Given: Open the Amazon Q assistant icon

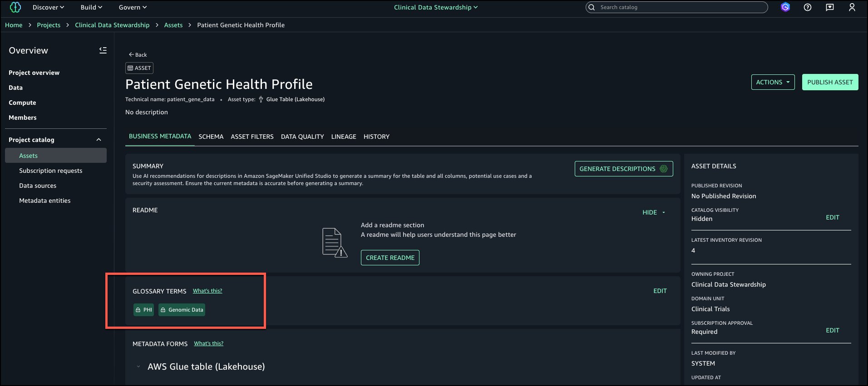Looking at the screenshot, I should [785, 7].
